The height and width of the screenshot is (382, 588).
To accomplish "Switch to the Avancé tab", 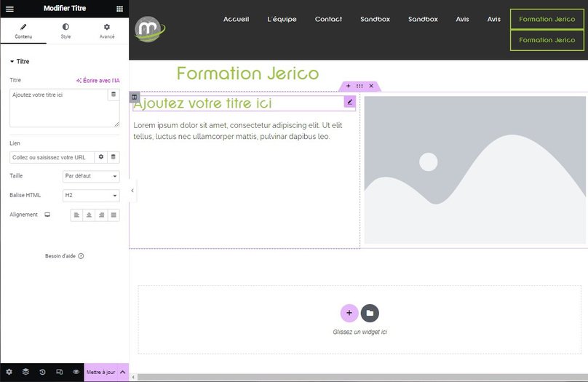I will pyautogui.click(x=107, y=31).
